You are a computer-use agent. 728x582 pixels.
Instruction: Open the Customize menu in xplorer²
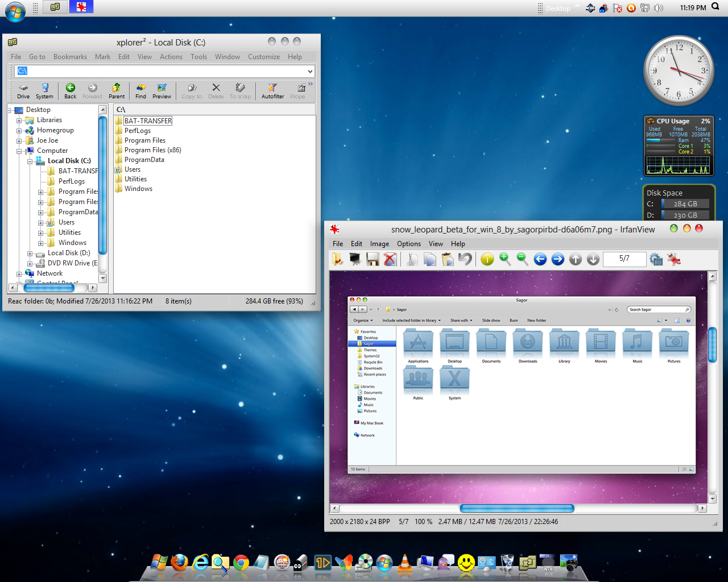point(264,57)
